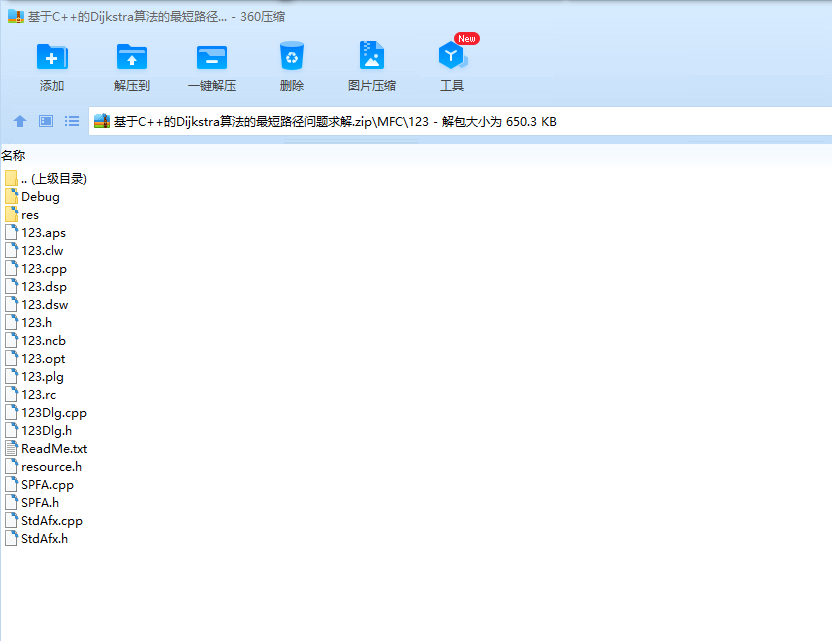Click the file icon beside 123Dlg.cpp

click(x=11, y=412)
